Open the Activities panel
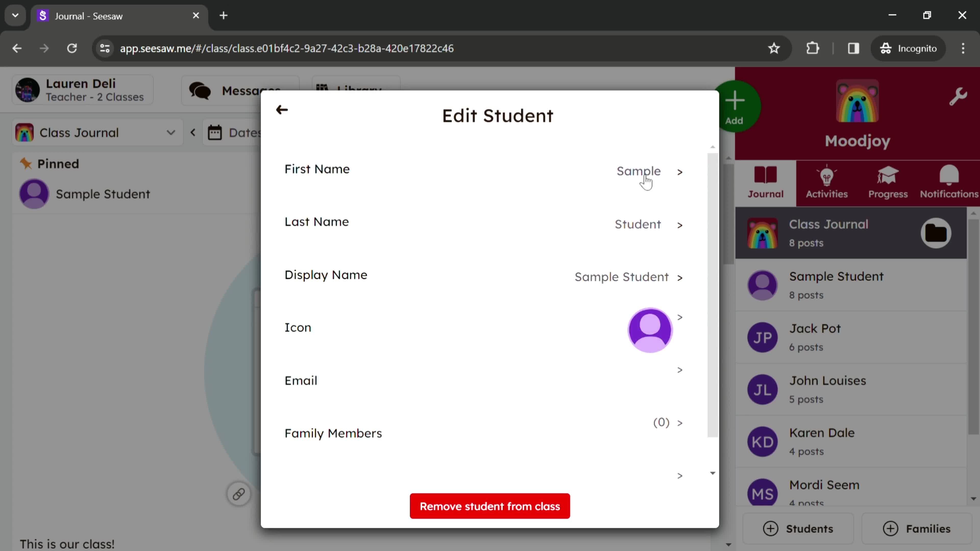The width and height of the screenshot is (980, 551). click(827, 182)
